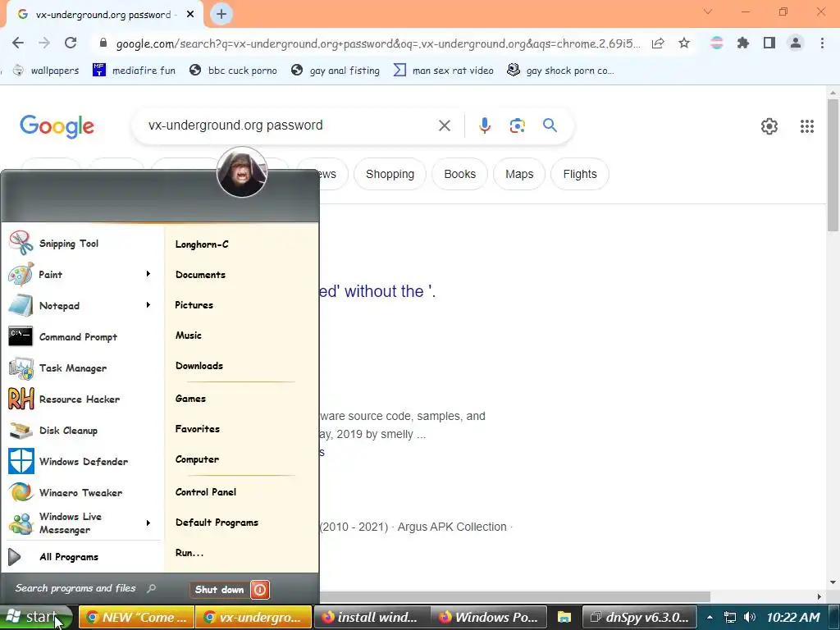Expand Paint recent files arrow
This screenshot has width=840, height=630.
coord(148,274)
